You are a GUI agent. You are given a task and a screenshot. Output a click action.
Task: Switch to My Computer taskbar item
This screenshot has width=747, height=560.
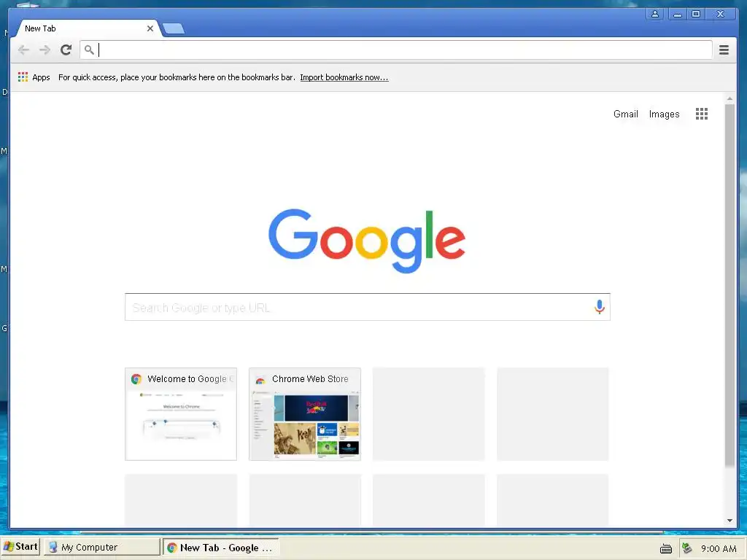coord(102,547)
